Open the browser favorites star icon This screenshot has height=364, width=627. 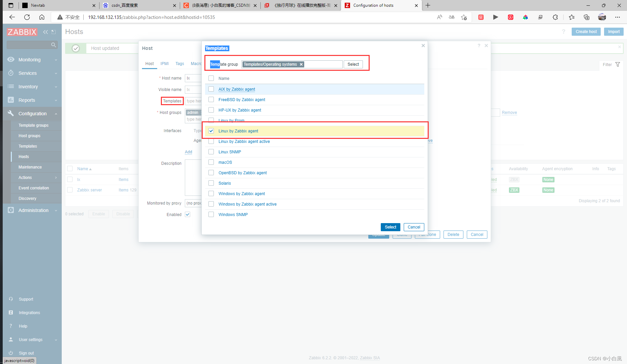pyautogui.click(x=571, y=17)
